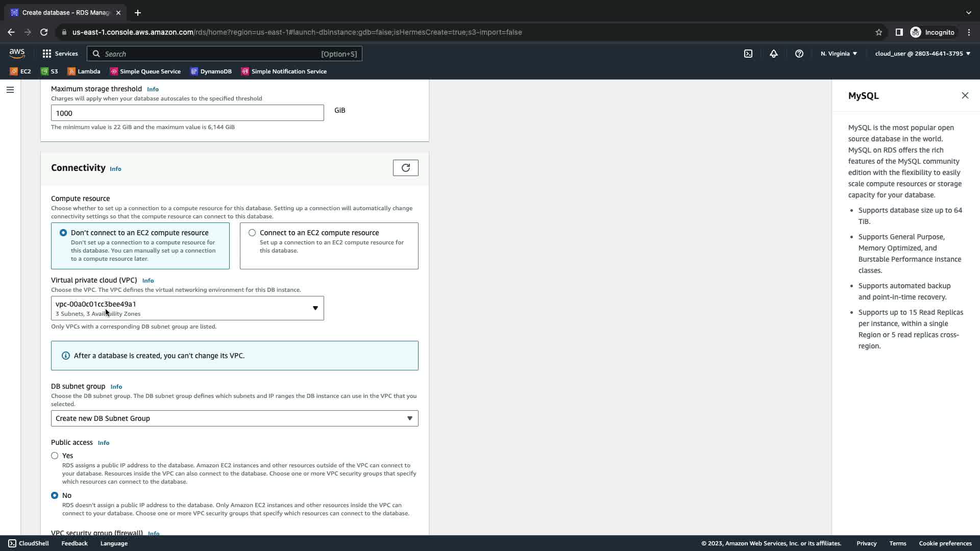The image size is (980, 551).
Task: Open the Services grid menu
Action: (60, 54)
